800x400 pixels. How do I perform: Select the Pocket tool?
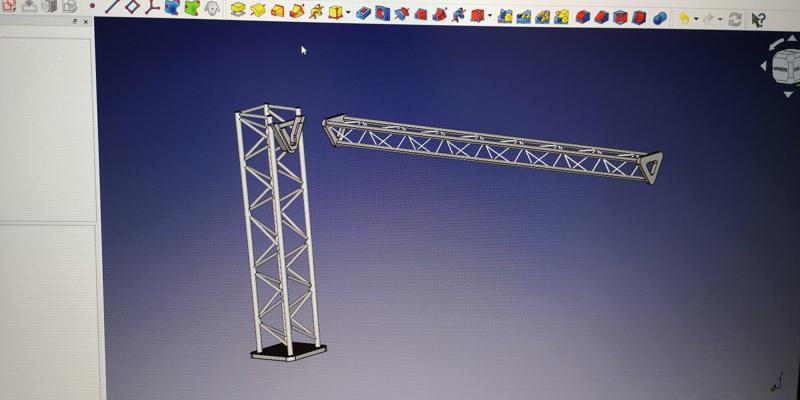pyautogui.click(x=363, y=12)
